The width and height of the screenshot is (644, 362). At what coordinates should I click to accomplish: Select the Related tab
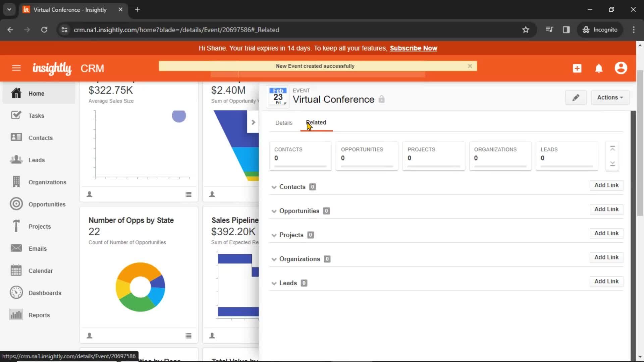[316, 122]
